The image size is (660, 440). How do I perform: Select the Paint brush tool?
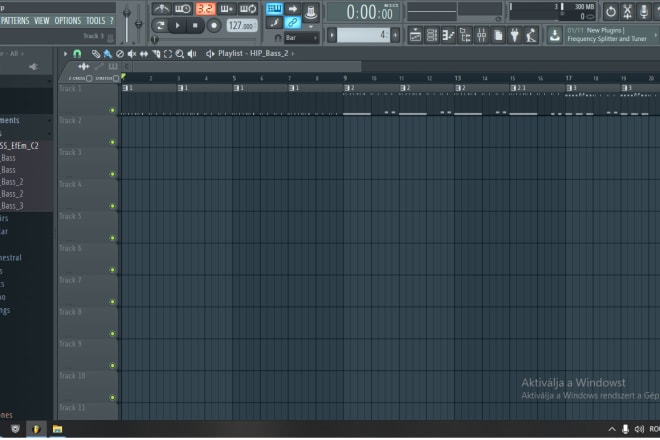[108, 54]
